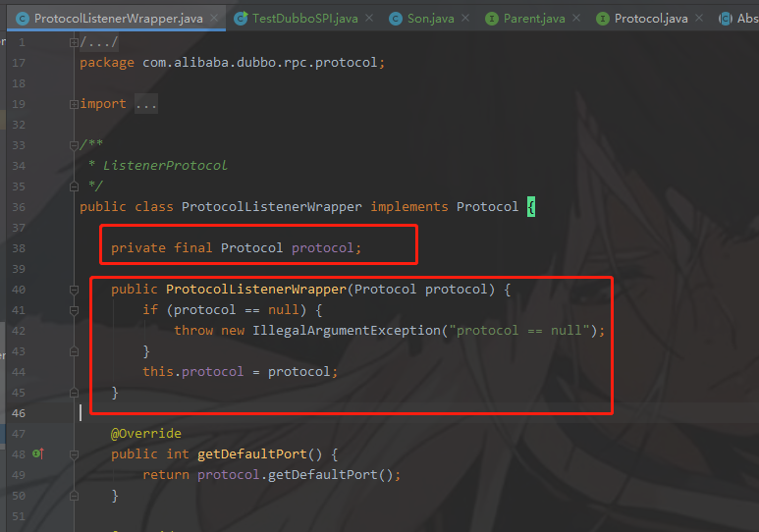Close the Parent.java tab
This screenshot has height=532, width=759.
[x=576, y=18]
